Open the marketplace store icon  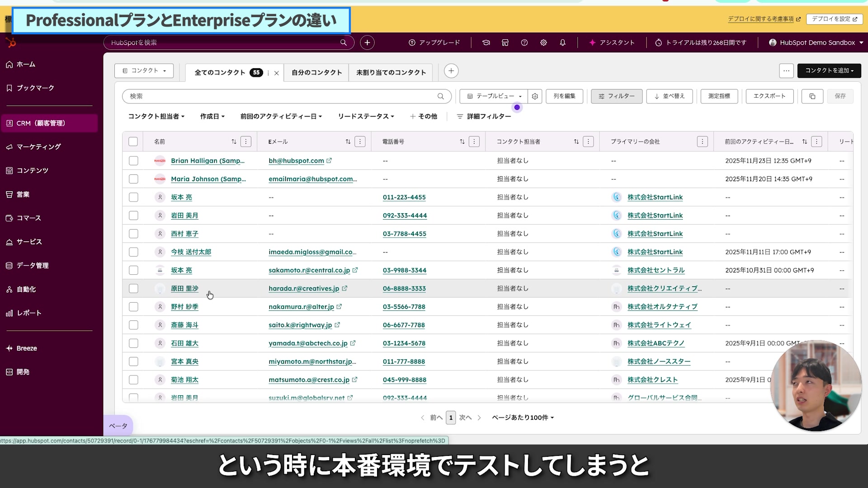point(505,42)
